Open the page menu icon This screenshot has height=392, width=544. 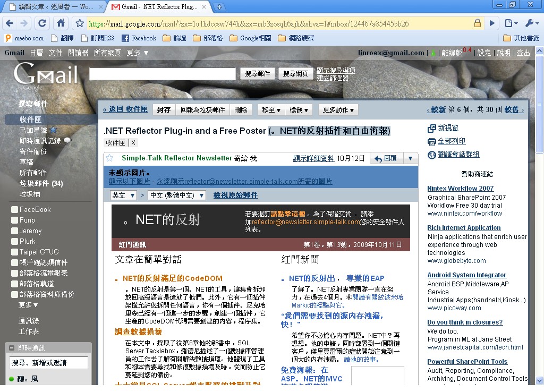click(x=511, y=23)
